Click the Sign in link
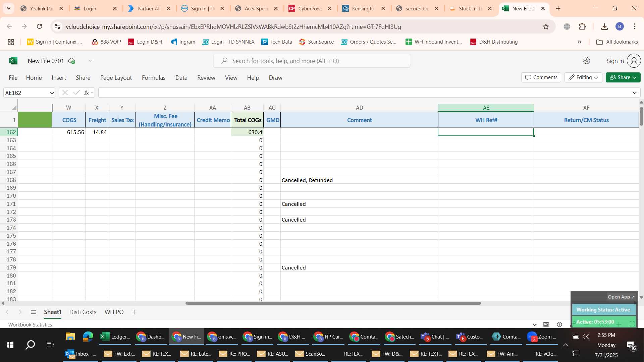 615,61
